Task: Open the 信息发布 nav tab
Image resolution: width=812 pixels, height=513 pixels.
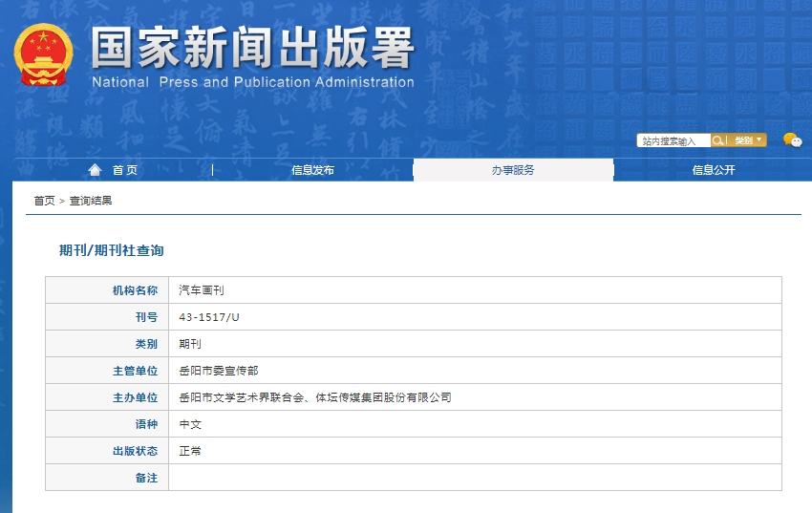Action: click(x=312, y=170)
